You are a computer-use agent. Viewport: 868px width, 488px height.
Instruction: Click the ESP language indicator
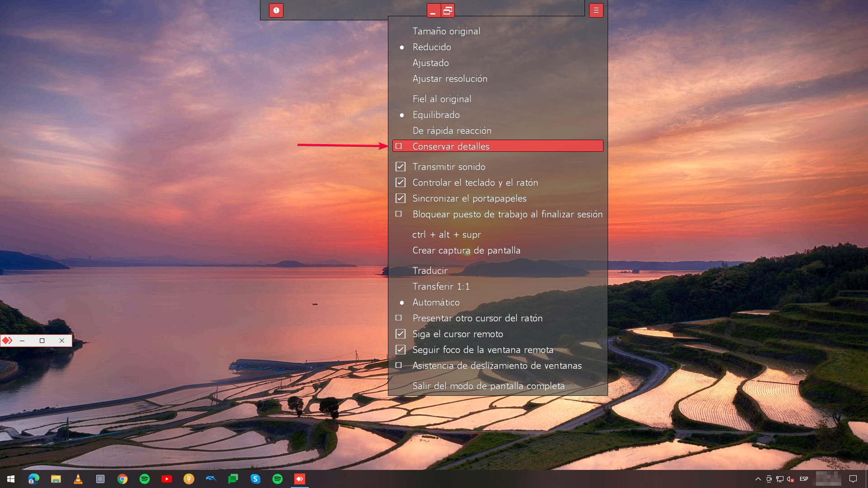pos(804,479)
